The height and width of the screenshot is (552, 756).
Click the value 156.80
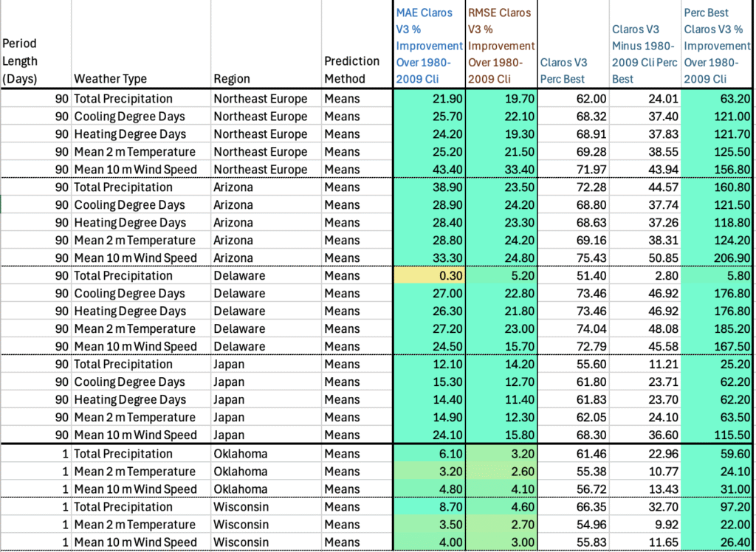click(x=716, y=170)
